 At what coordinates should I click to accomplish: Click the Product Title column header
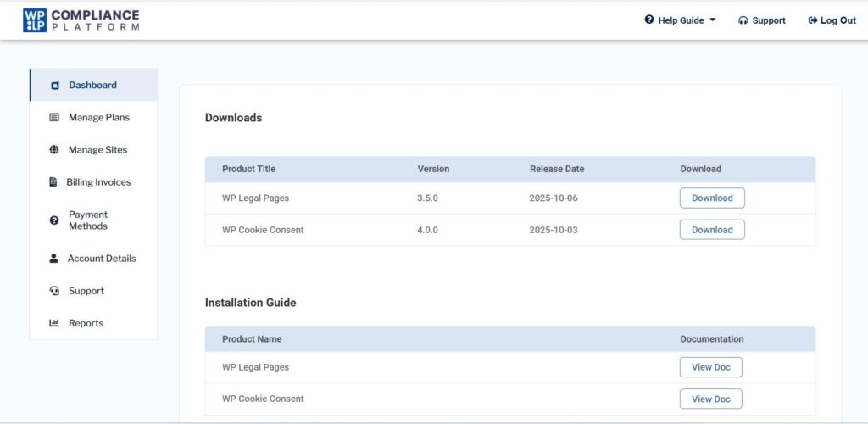point(248,169)
